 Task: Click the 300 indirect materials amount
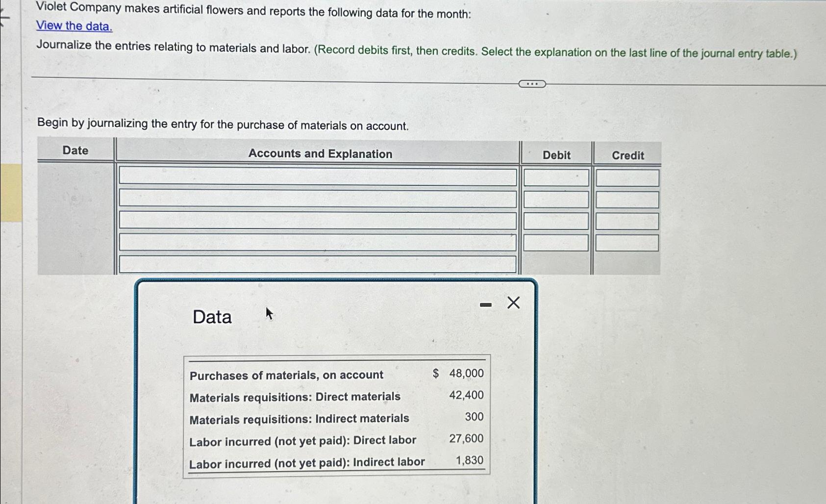pos(474,417)
